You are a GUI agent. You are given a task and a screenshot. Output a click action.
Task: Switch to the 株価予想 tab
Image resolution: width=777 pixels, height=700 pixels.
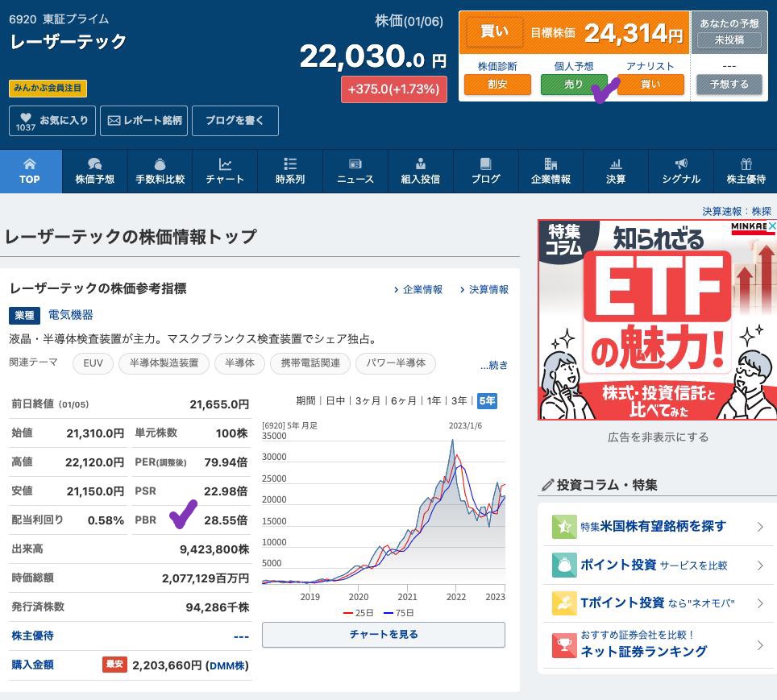click(94, 172)
